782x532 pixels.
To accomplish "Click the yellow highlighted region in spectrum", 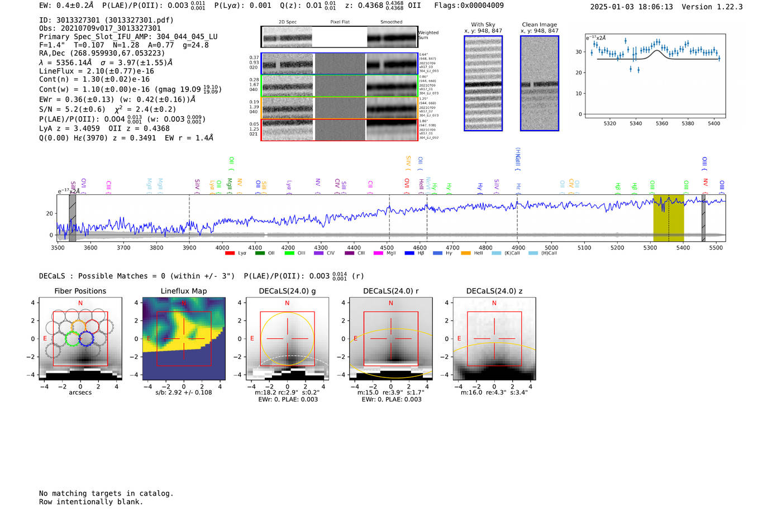I will pyautogui.click(x=669, y=218).
